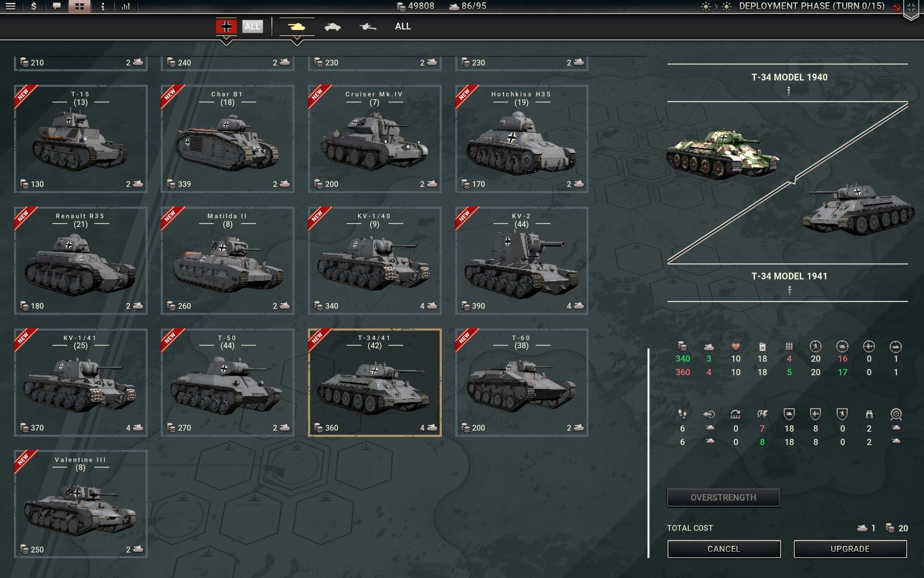Choose the T-60 tank card

(522, 382)
